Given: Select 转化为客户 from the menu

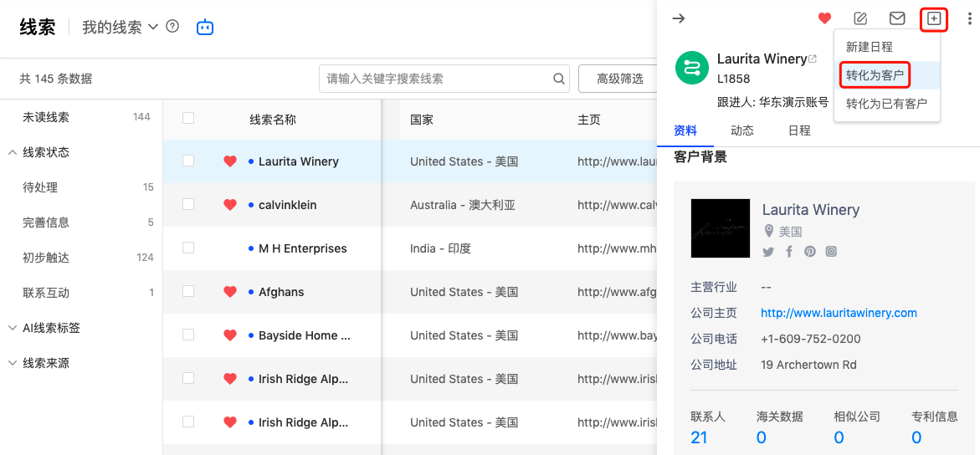Looking at the screenshot, I should 887,75.
